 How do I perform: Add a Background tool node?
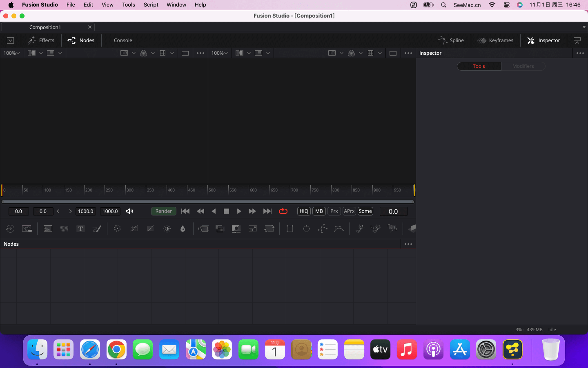(48, 229)
